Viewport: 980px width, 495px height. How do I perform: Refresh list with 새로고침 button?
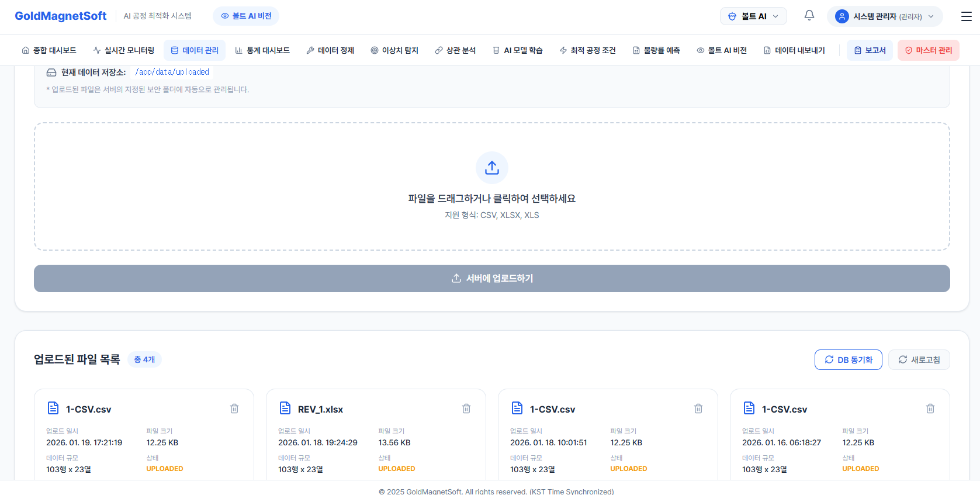919,360
